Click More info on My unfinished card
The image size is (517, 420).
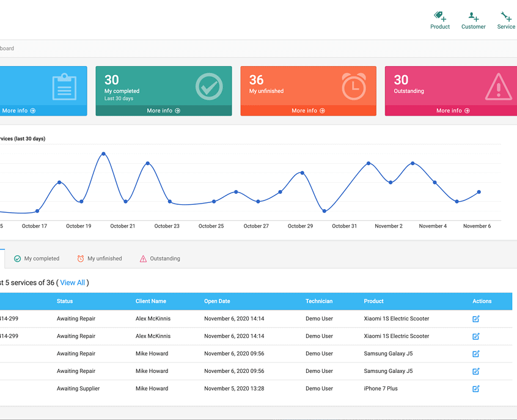[x=308, y=111]
